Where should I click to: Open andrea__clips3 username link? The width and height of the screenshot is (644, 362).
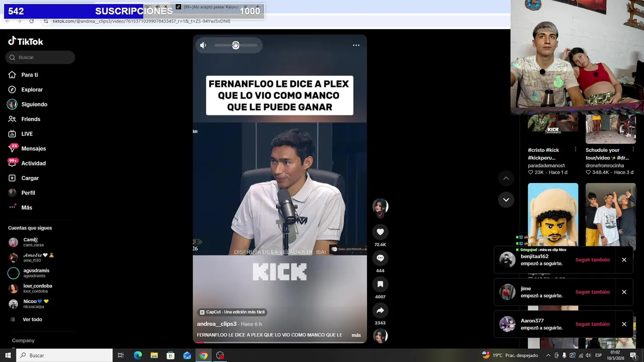(x=217, y=324)
